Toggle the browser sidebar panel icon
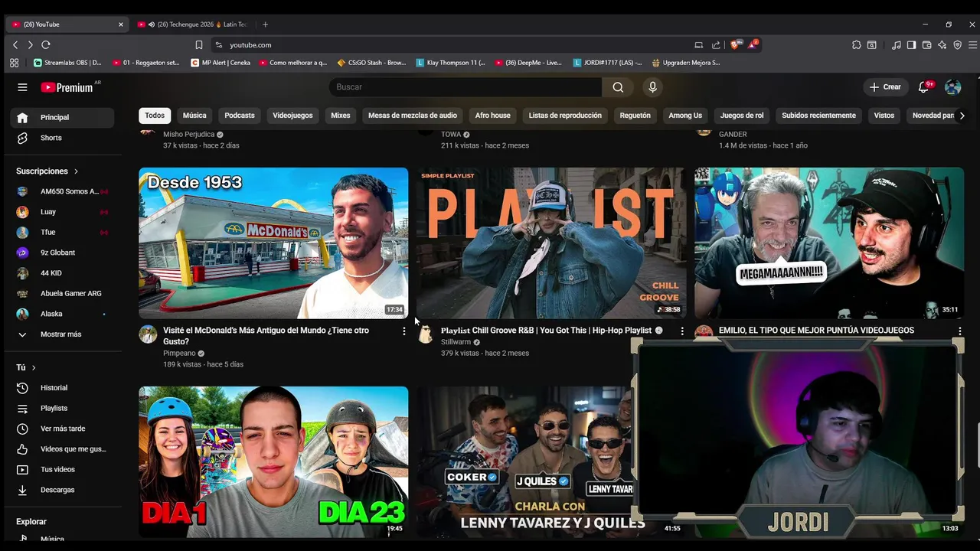Screen dimensions: 980x551 pyautogui.click(x=911, y=45)
